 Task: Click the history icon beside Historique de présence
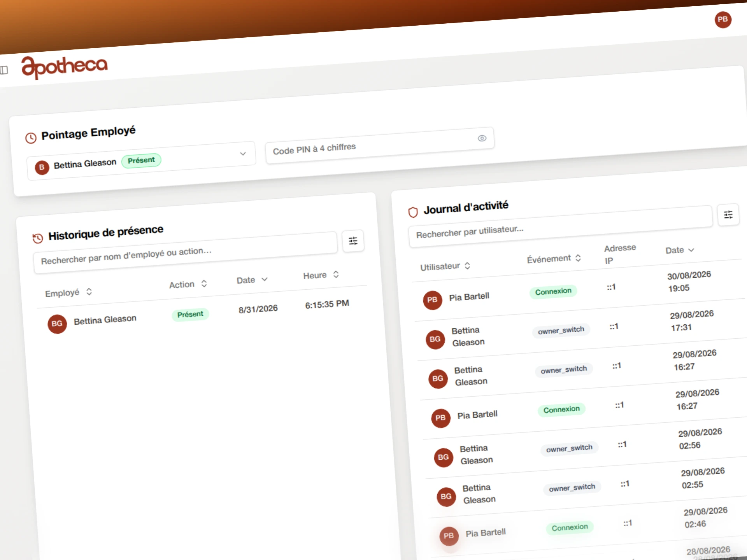(x=38, y=238)
